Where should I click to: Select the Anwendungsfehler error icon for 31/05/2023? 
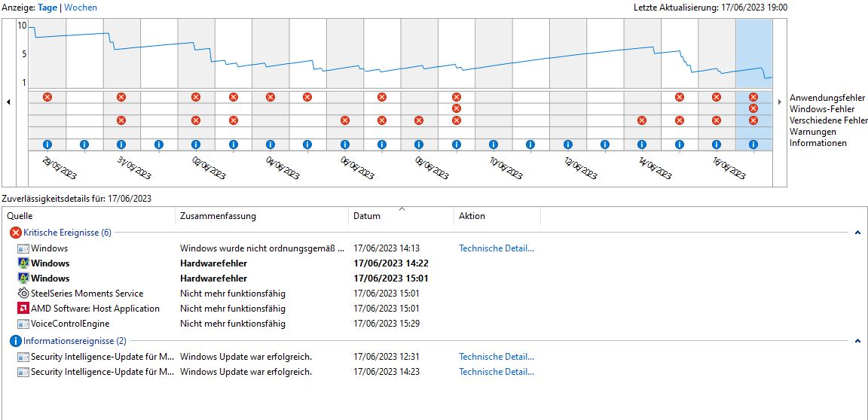[x=121, y=97]
